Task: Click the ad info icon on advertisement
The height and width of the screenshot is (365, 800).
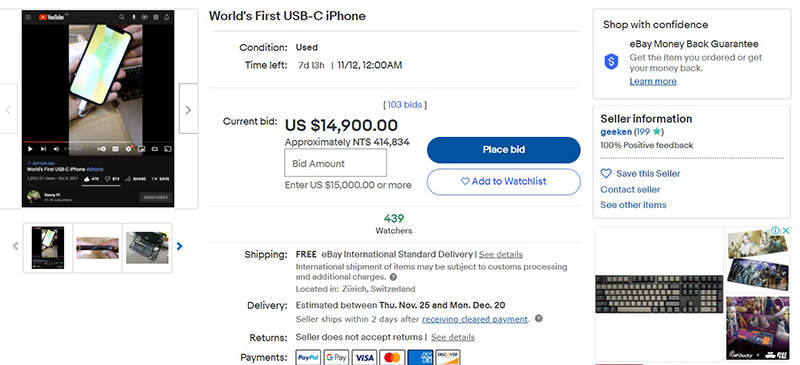Action: tap(776, 230)
